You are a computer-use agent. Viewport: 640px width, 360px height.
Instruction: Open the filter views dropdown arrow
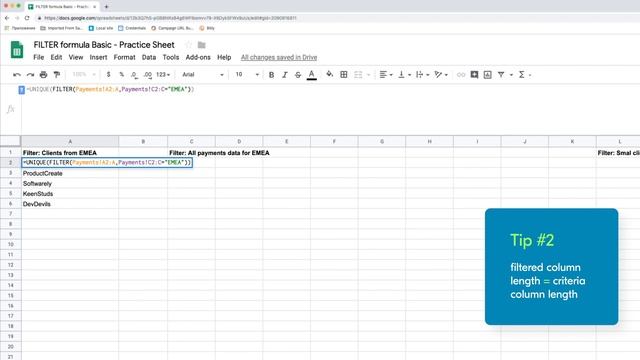click(511, 75)
